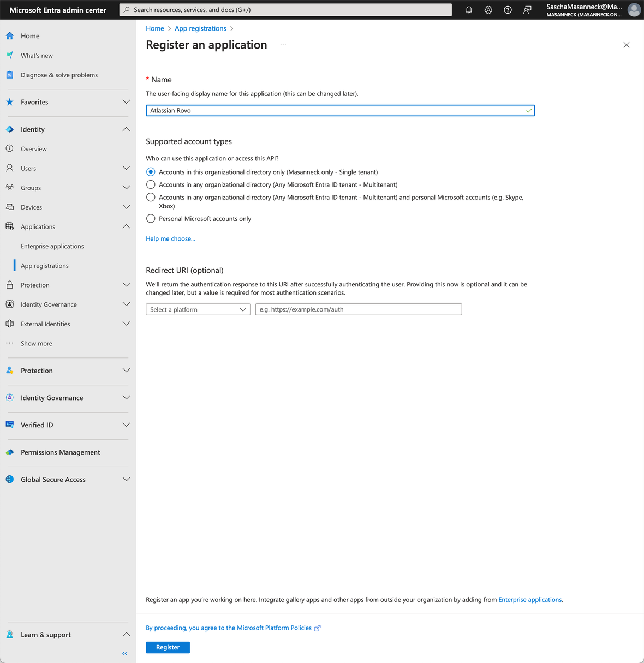The width and height of the screenshot is (644, 663).
Task: Open the Select a platform dropdown
Action: pos(198,309)
